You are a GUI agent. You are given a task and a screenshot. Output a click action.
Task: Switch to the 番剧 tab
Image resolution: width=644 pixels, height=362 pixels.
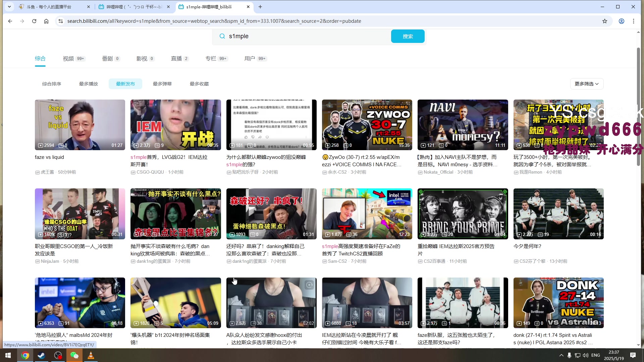pyautogui.click(x=111, y=59)
